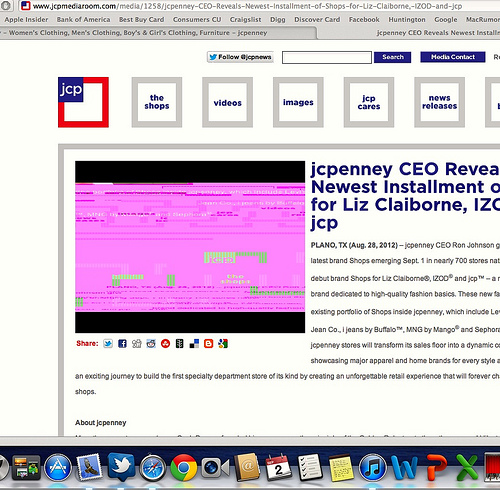Open Microsoft Excel from the Dock
The width and height of the screenshot is (500, 490).
(x=467, y=468)
